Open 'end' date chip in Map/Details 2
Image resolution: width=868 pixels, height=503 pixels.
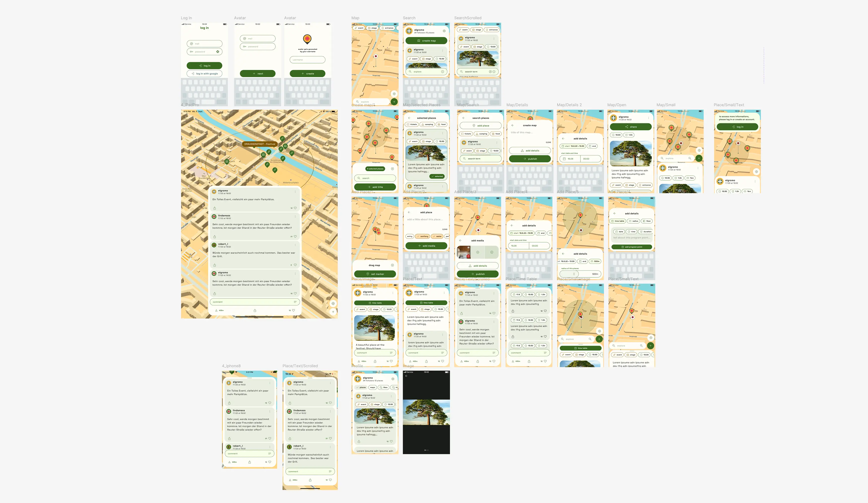pos(593,146)
